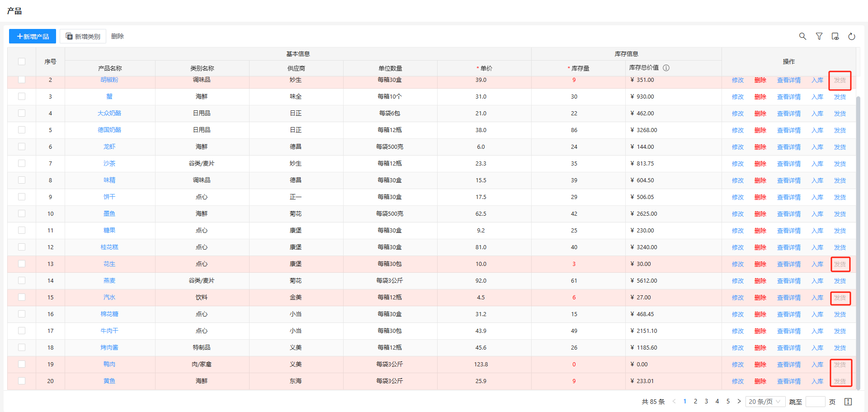Click the 跳至 page number input field
Viewport: 868px width, 412px height.
point(815,402)
